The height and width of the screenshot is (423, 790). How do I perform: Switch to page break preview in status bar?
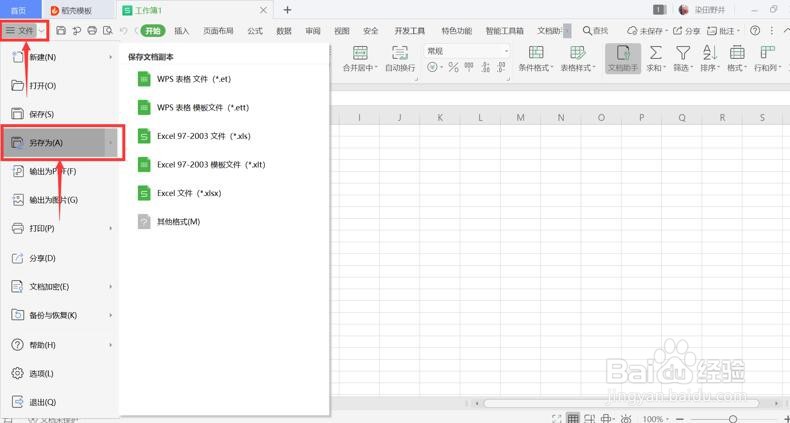588,418
